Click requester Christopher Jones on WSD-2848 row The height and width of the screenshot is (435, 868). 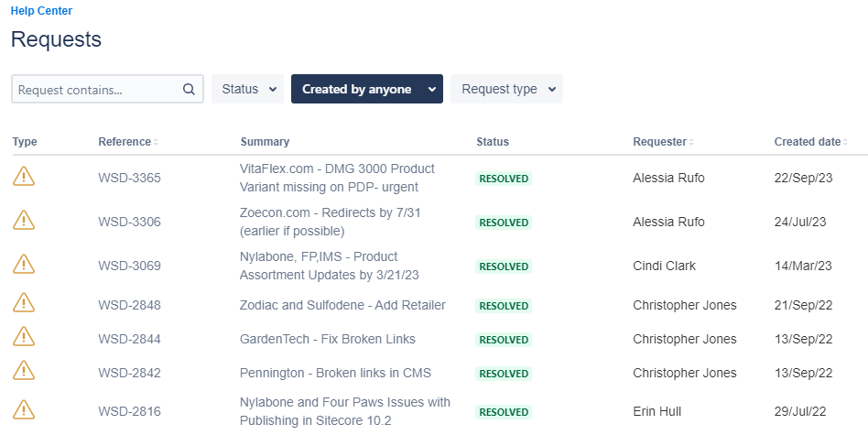685,306
